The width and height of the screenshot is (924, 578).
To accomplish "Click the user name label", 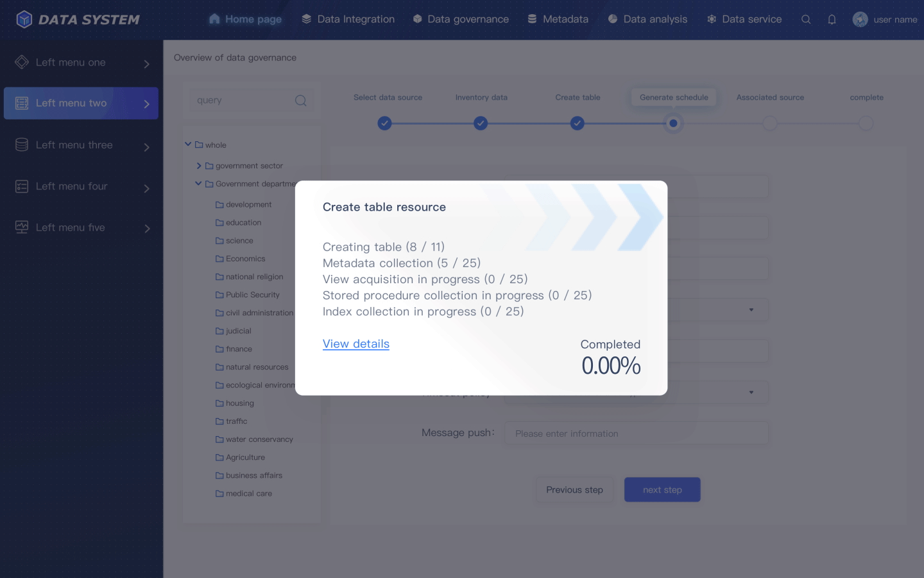I will coord(895,20).
